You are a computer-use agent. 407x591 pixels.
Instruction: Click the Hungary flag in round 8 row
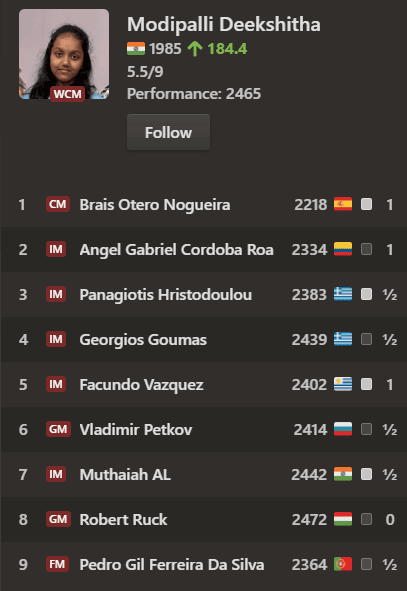pyautogui.click(x=343, y=519)
